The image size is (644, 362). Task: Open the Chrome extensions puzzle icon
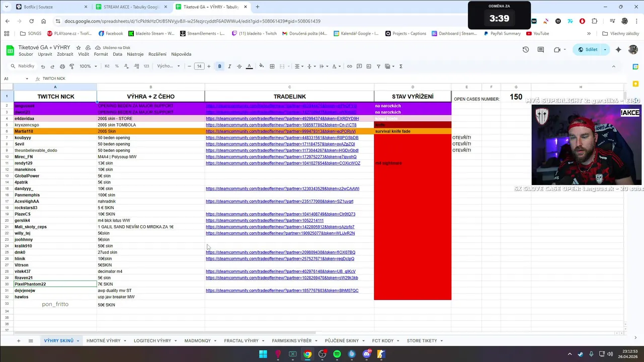[595, 21]
